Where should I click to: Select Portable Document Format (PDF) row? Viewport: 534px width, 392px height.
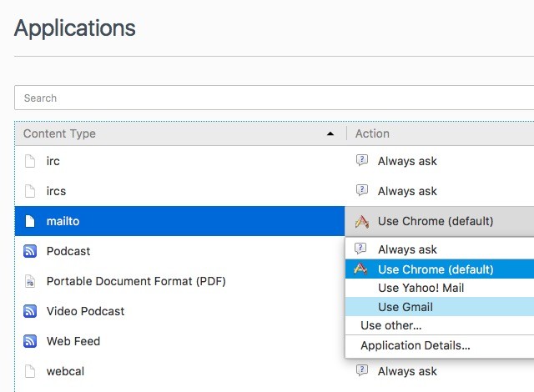point(180,281)
